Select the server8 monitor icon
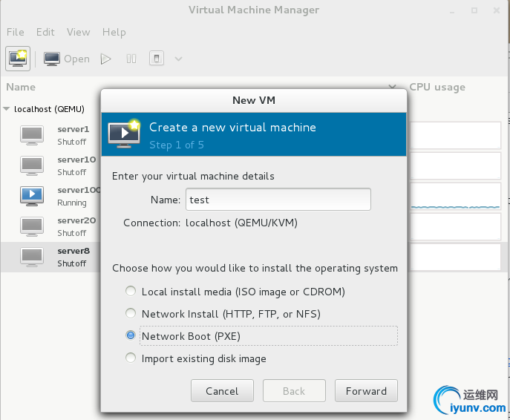This screenshot has width=510, height=420. 31,257
